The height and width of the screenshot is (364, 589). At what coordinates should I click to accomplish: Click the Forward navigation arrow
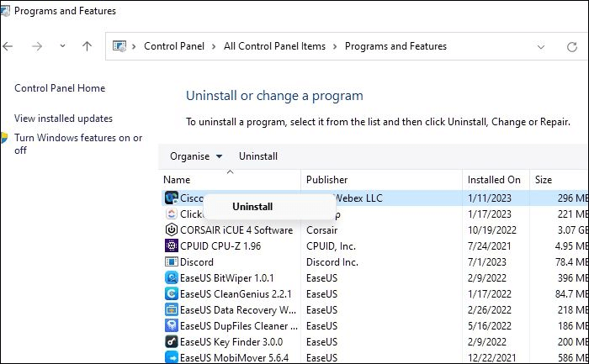[37, 46]
